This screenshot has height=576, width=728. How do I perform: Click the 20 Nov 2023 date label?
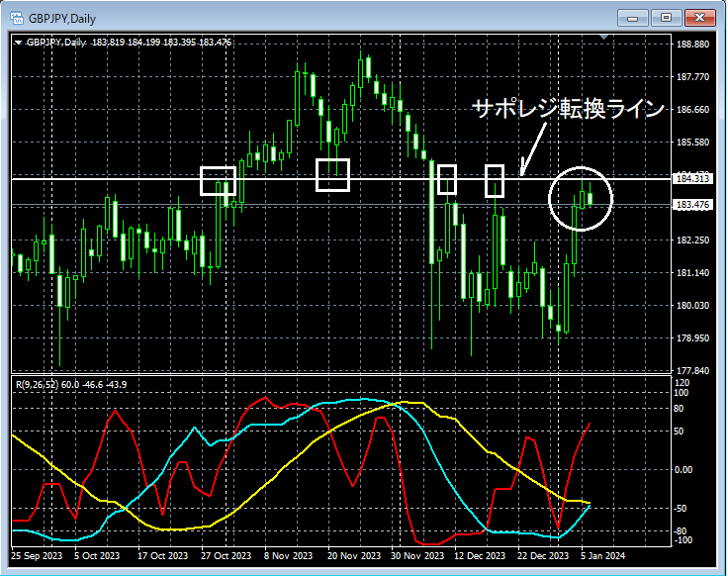(354, 555)
